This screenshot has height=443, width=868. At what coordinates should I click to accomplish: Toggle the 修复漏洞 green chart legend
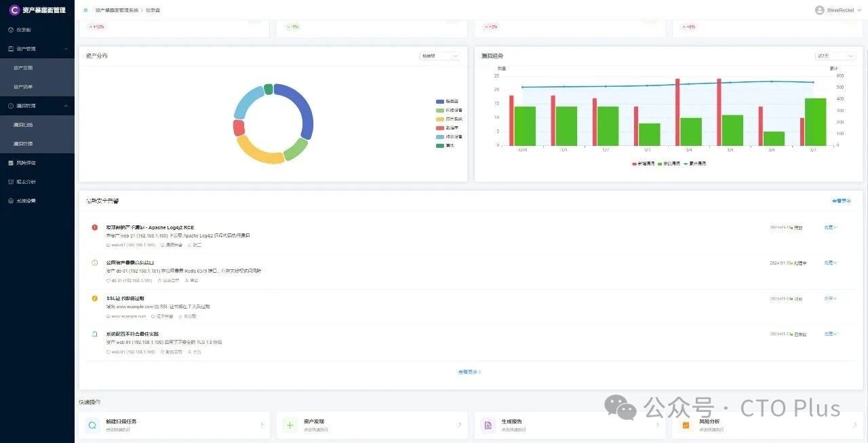670,163
